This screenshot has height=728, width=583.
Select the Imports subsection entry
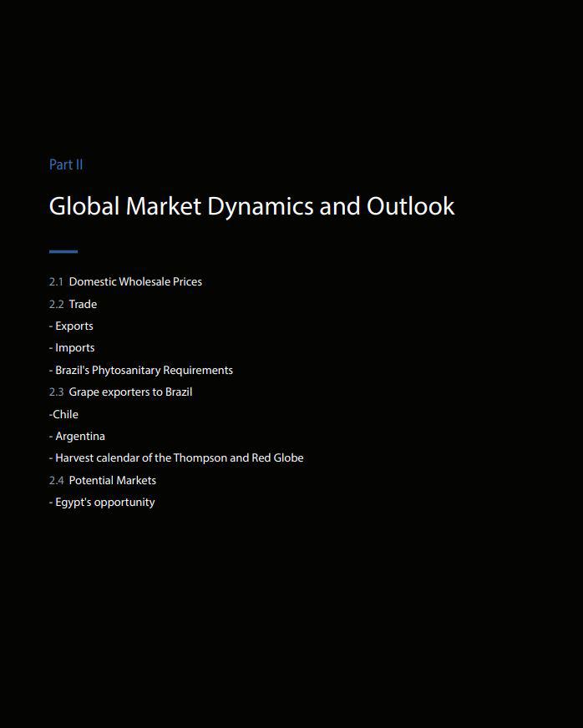point(73,348)
